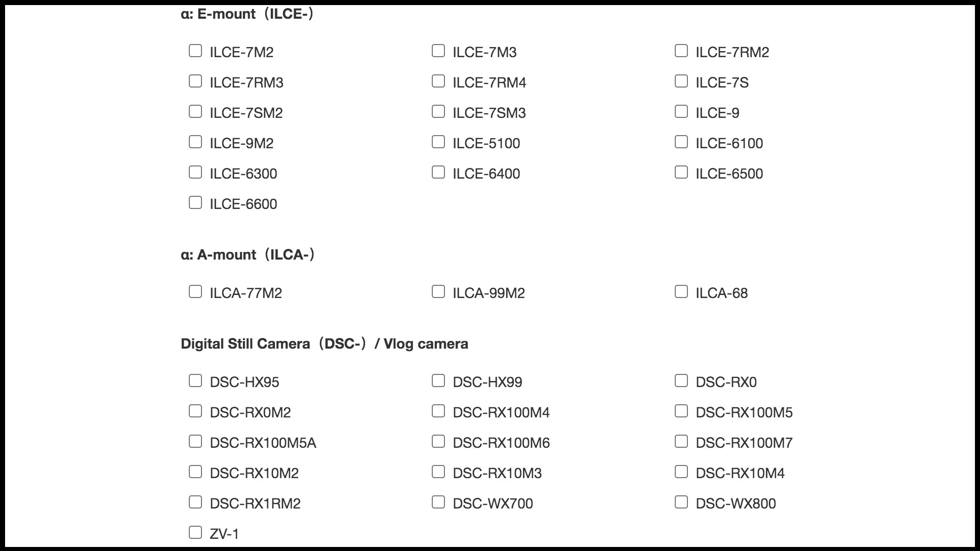This screenshot has width=980, height=551.
Task: Enable the ILCE-7RM4 checkbox
Action: click(x=438, y=81)
